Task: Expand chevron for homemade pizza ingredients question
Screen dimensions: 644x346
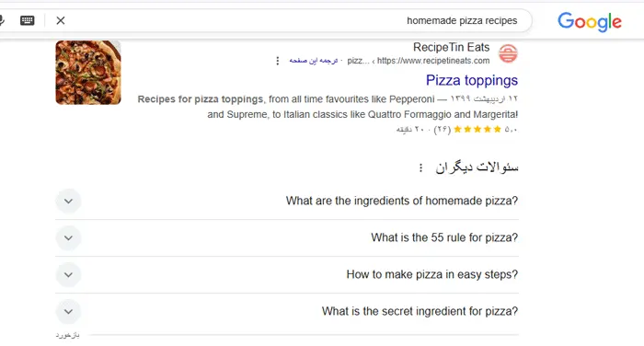Action: coord(68,201)
